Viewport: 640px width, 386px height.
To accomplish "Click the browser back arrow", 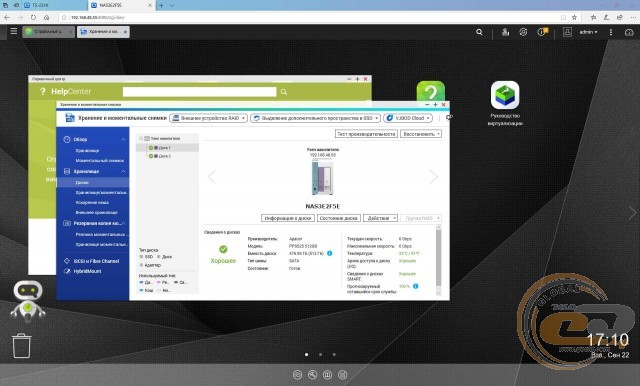I will (7, 18).
